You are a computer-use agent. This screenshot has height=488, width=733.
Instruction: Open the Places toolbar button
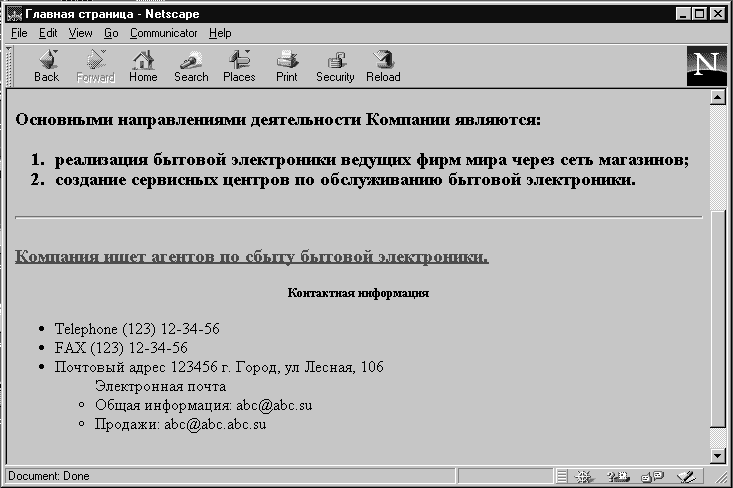pos(239,66)
